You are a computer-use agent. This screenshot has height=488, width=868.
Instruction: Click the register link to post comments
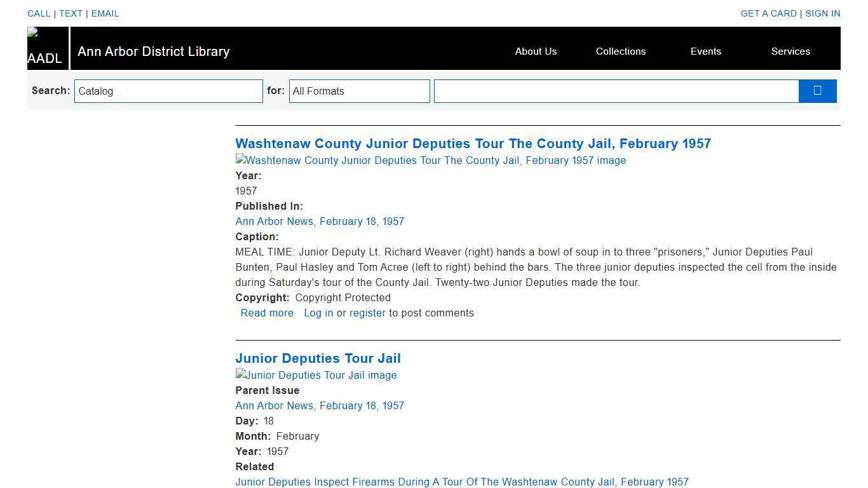coord(367,313)
